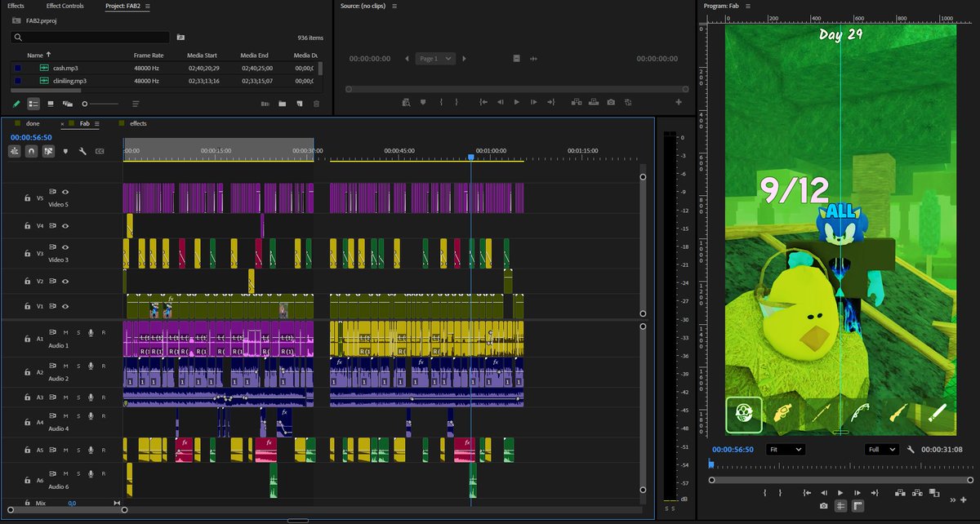
Task: Toggle Program monitor rulers button
Action: (857, 506)
